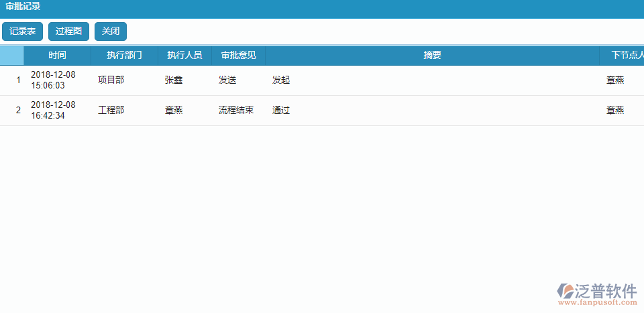
Task: Select the 工程部 department cell
Action: pyautogui.click(x=111, y=111)
